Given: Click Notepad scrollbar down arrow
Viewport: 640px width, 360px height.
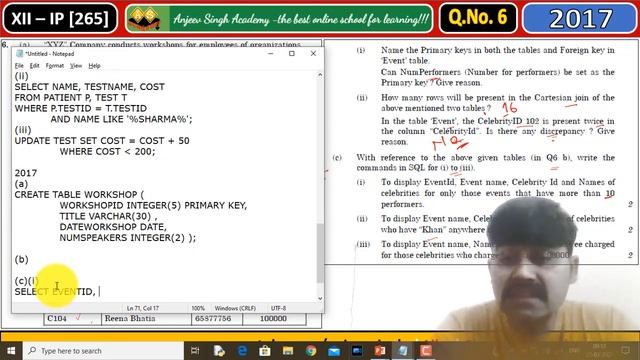Looking at the screenshot, I should tap(320, 298).
